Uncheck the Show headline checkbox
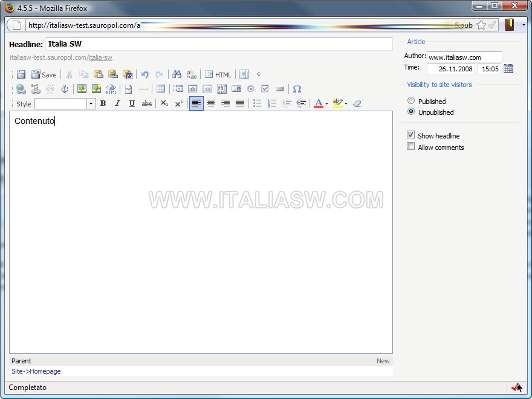This screenshot has height=399, width=532. click(411, 135)
